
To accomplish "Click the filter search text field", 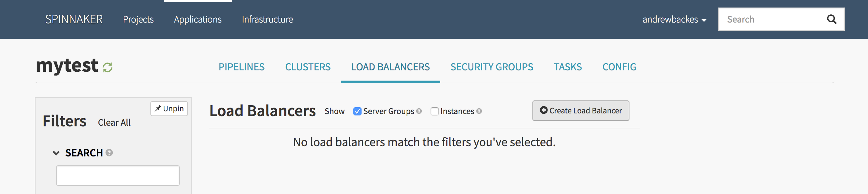I will (118, 176).
